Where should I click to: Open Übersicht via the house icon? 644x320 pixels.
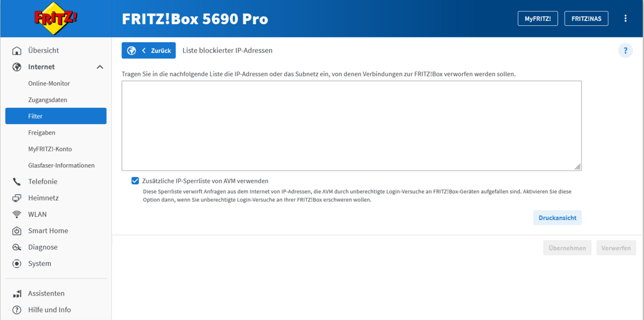[17, 51]
